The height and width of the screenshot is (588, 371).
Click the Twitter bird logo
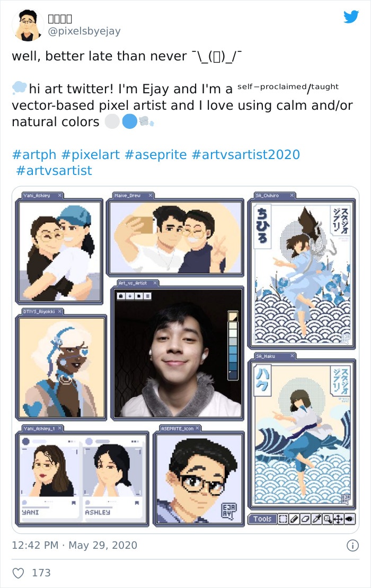pos(351,17)
